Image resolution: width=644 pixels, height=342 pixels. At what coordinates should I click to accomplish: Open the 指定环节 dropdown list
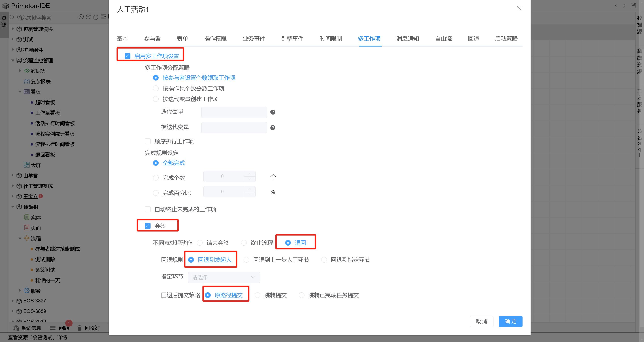point(224,277)
